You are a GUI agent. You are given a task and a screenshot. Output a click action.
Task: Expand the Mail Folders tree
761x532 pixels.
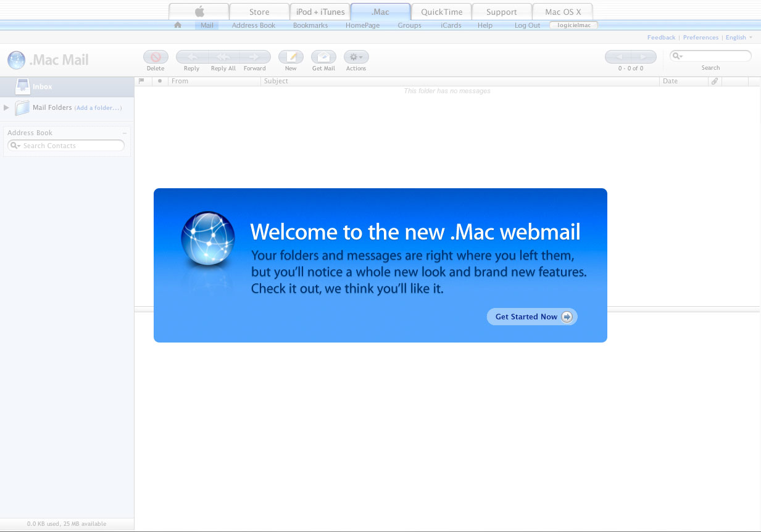(x=7, y=107)
